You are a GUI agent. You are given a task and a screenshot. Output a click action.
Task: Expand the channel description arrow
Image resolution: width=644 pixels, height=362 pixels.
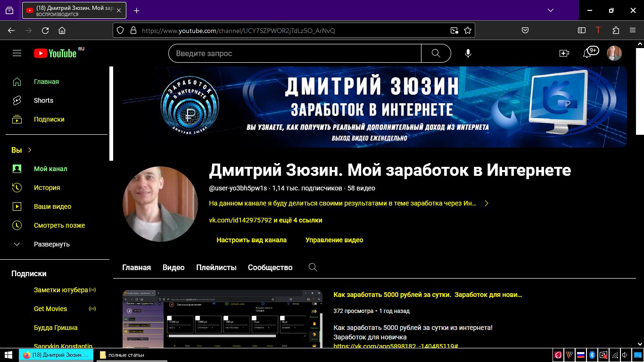click(x=487, y=203)
